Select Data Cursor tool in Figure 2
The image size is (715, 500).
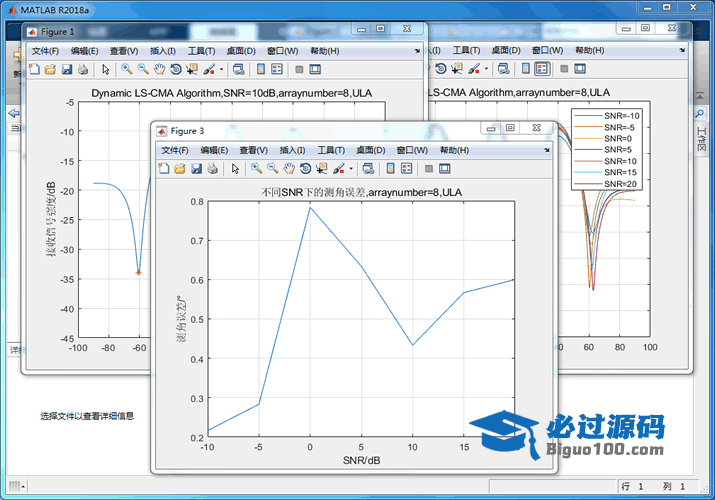pos(457,69)
